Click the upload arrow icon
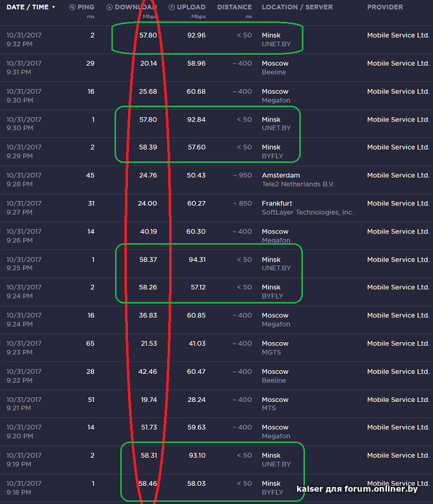This screenshot has width=433, height=504. click(172, 7)
